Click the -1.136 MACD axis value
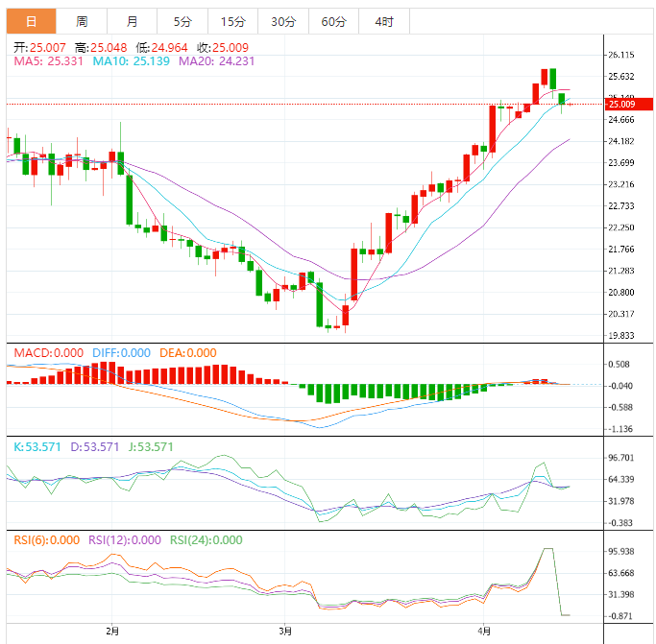The image size is (656, 644). [x=620, y=429]
